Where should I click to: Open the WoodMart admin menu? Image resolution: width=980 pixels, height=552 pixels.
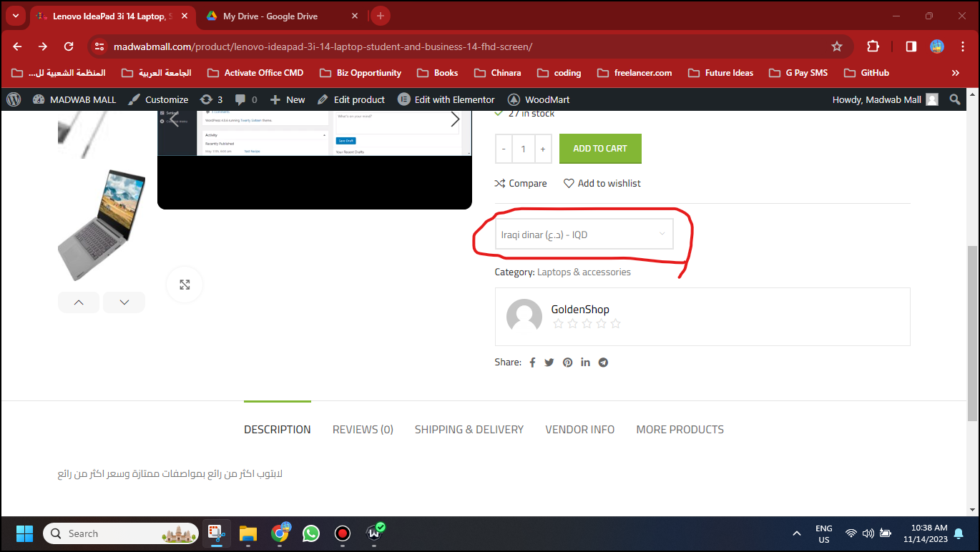(x=539, y=99)
